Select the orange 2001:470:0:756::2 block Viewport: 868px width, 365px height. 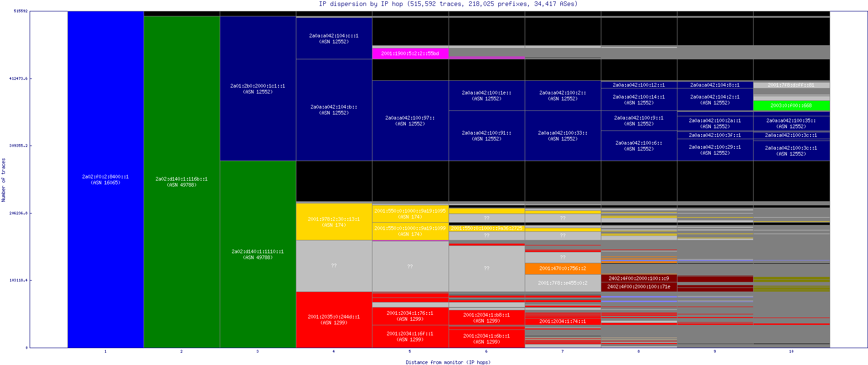coord(563,269)
